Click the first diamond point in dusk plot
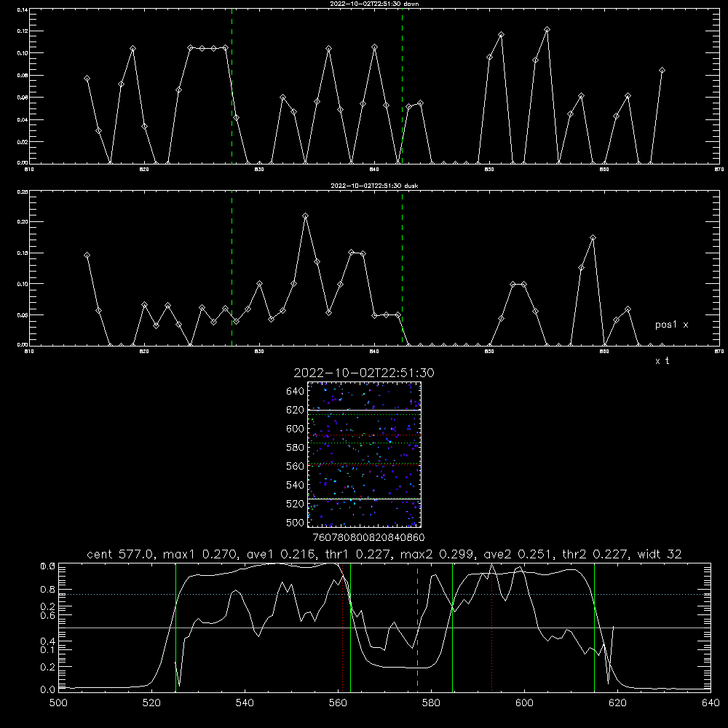This screenshot has width=728, height=728. 87,256
